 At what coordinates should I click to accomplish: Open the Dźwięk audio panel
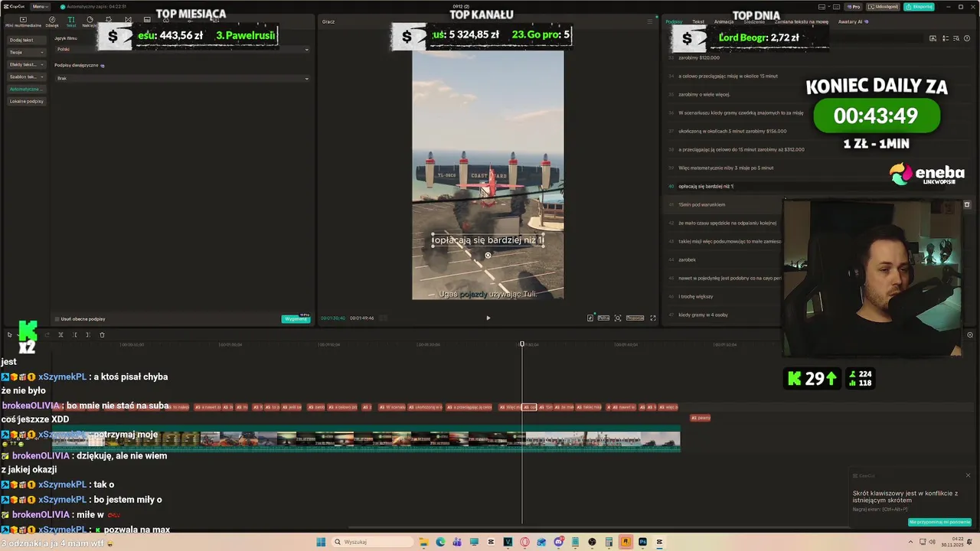pos(51,21)
